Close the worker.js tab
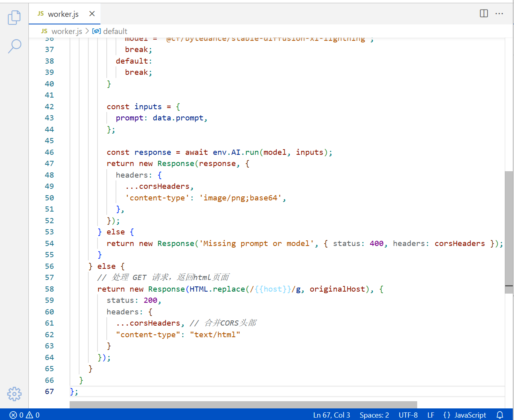 click(92, 14)
